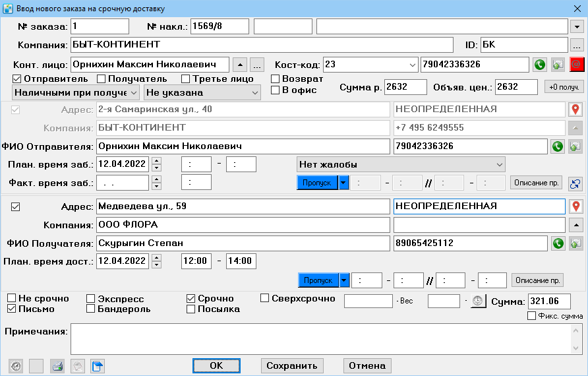This screenshot has height=376, width=588.
Task: Toggle the Срочно checkbox
Action: tap(191, 298)
